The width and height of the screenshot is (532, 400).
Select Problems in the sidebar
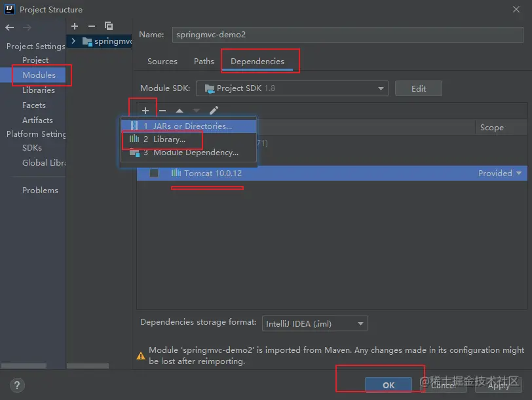pyautogui.click(x=40, y=190)
